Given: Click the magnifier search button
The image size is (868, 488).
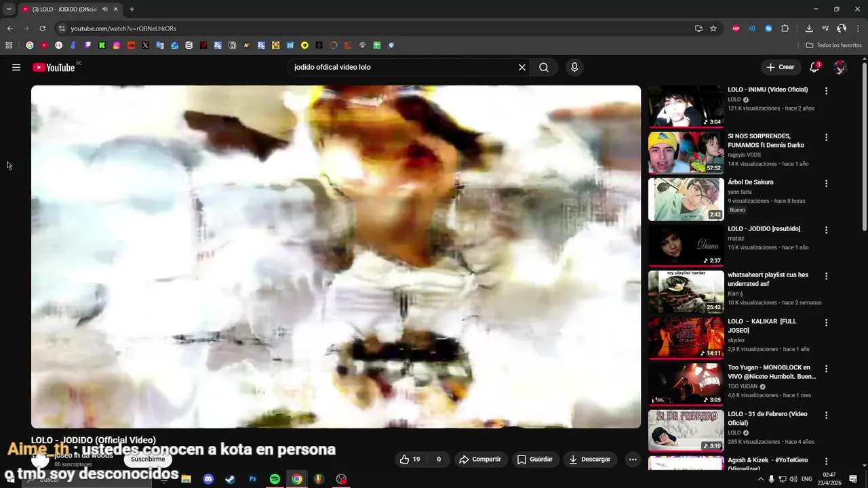Looking at the screenshot, I should coord(544,67).
